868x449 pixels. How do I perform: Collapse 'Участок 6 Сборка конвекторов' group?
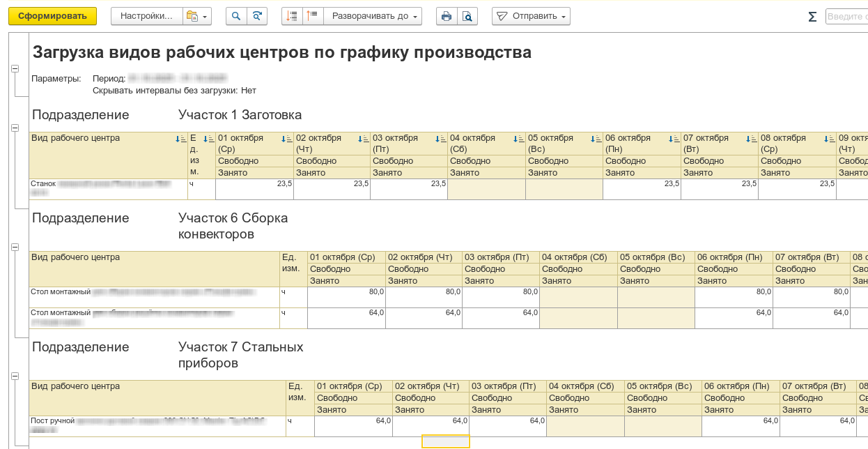[15, 247]
